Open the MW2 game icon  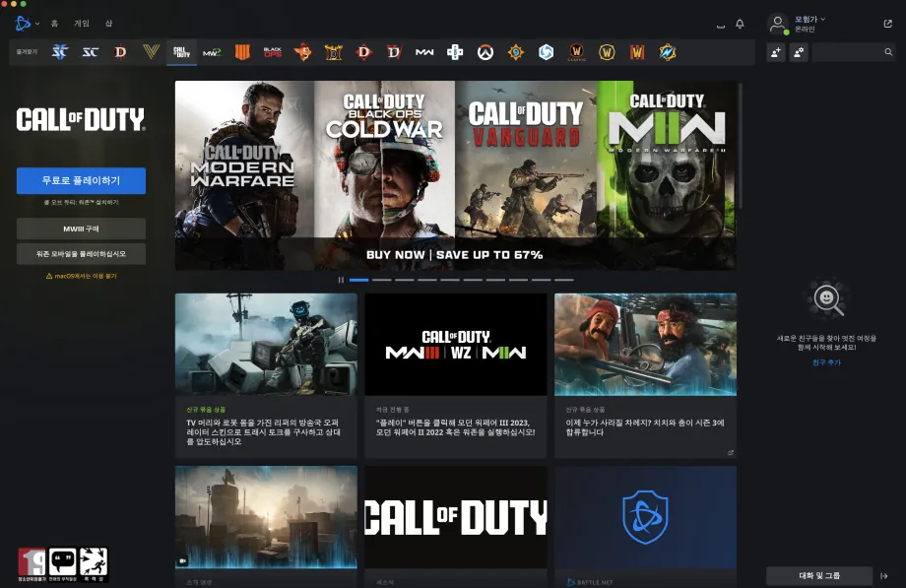coord(212,52)
